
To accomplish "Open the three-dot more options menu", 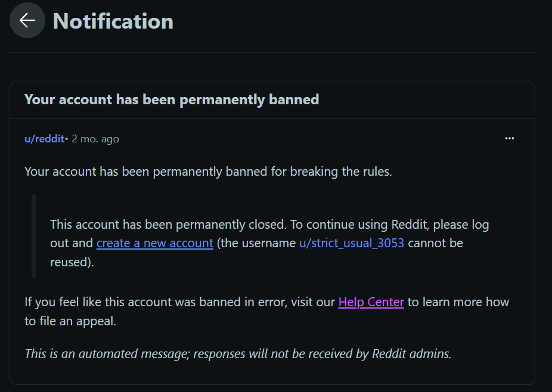I will click(x=509, y=138).
